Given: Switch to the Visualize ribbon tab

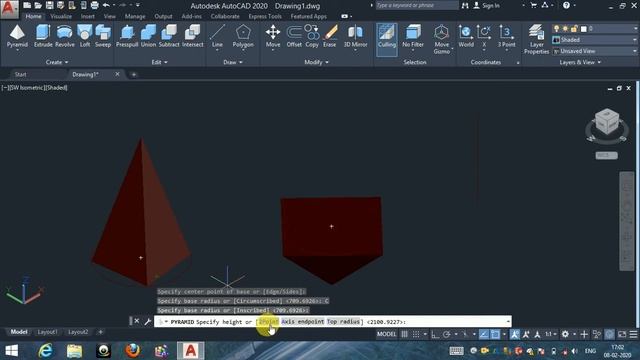Looking at the screenshot, I should click(61, 16).
